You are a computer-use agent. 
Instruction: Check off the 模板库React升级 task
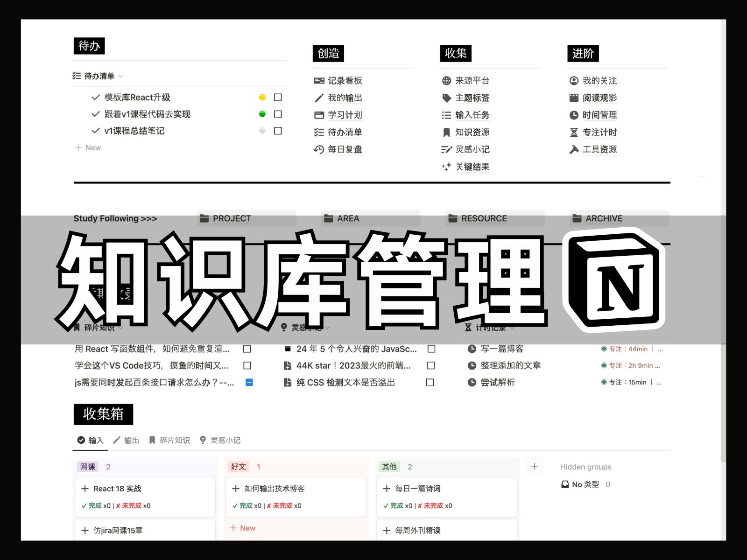(278, 97)
